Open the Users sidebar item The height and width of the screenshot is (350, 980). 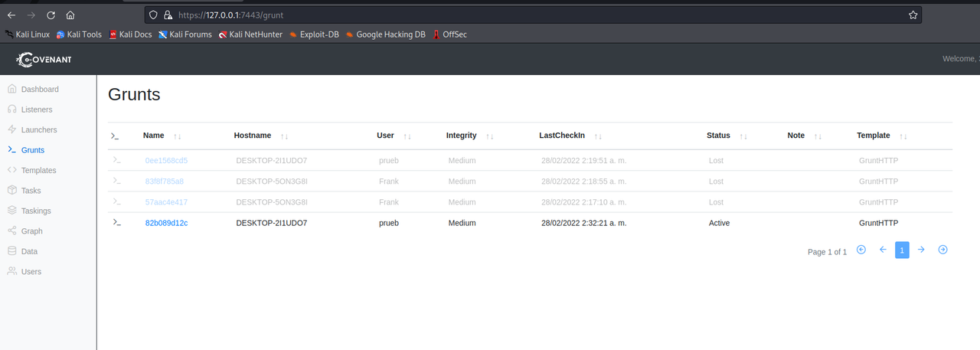(24, 271)
